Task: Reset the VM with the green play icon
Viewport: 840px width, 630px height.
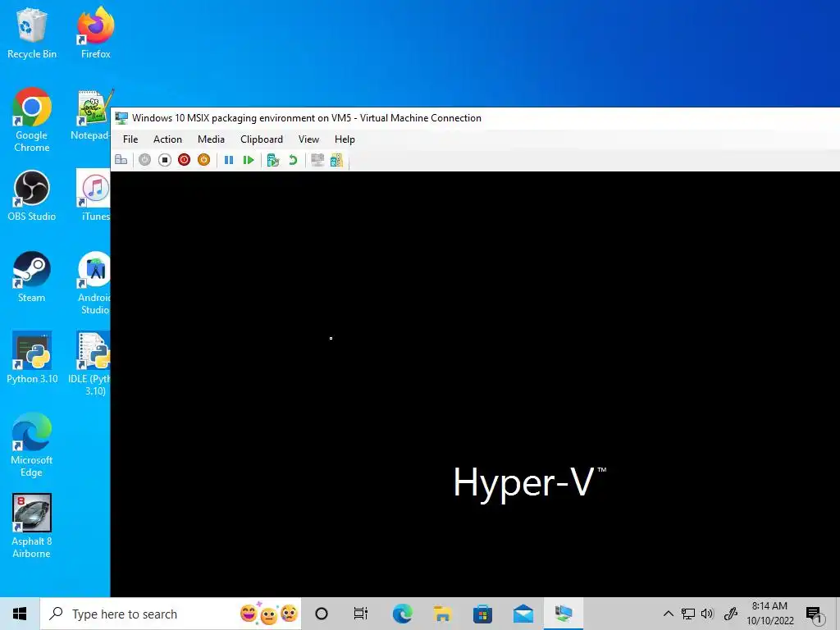Action: click(x=248, y=160)
